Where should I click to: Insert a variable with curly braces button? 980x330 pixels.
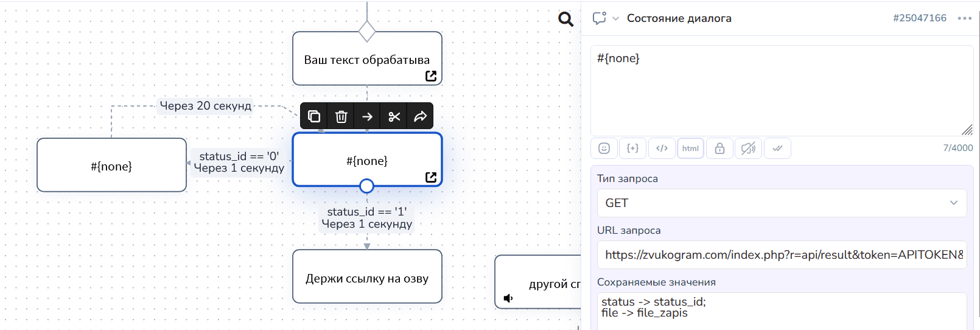(x=632, y=149)
